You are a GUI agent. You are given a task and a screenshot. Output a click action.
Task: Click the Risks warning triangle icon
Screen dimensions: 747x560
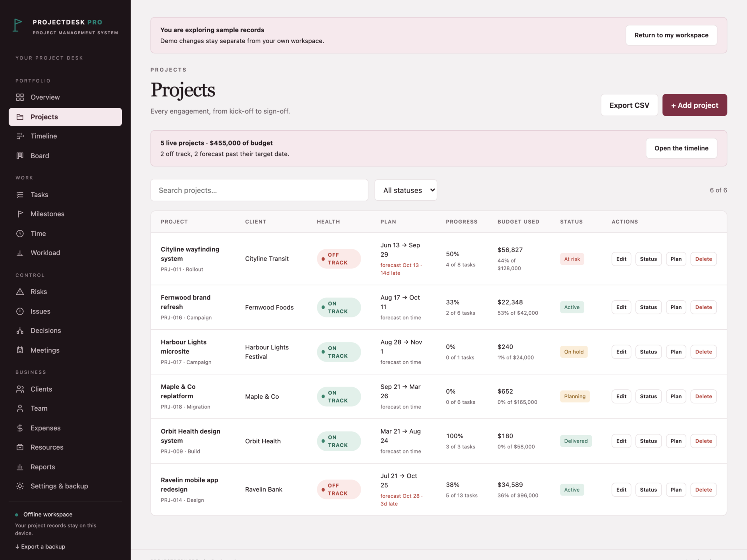pos(20,292)
